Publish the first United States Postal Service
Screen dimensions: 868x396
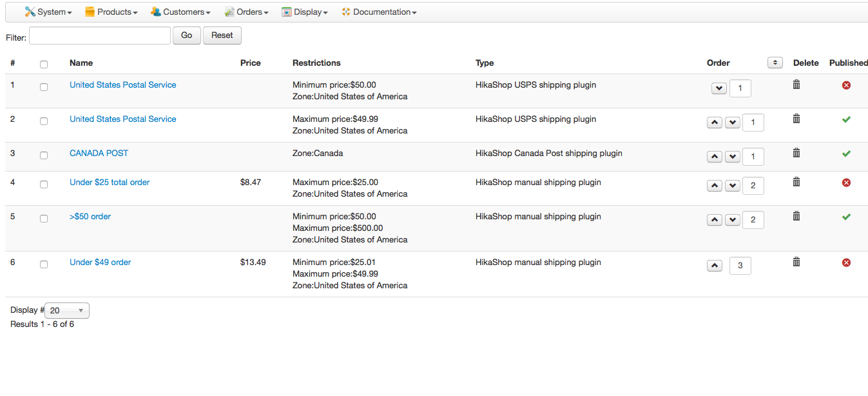tap(846, 85)
